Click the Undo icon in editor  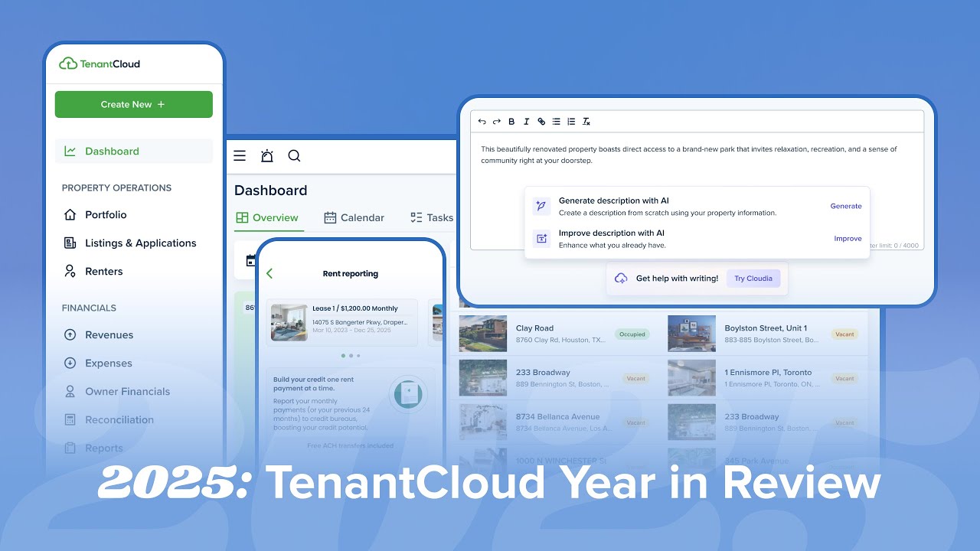pyautogui.click(x=482, y=122)
